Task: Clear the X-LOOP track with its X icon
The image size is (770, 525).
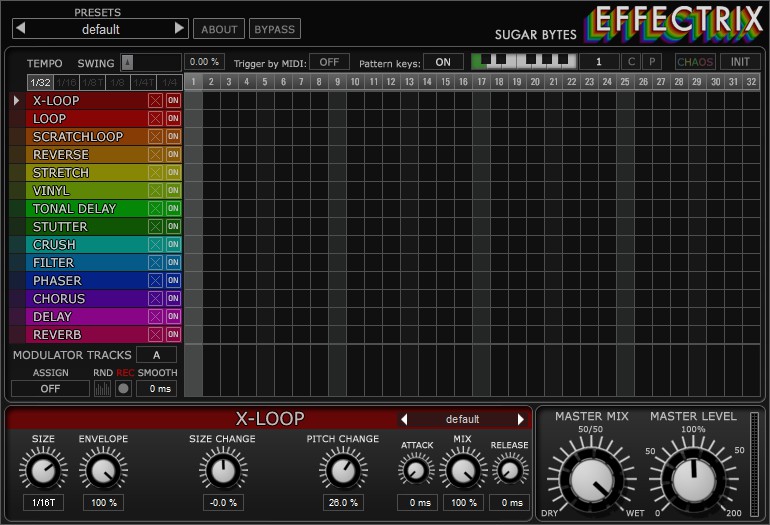Action: pos(155,101)
